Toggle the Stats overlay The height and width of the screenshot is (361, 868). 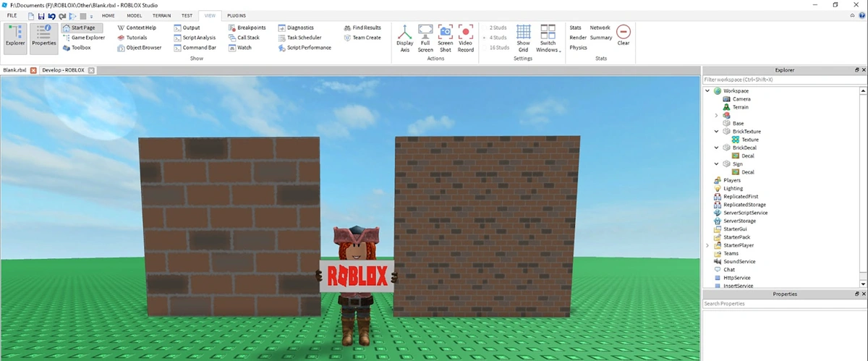pyautogui.click(x=576, y=27)
